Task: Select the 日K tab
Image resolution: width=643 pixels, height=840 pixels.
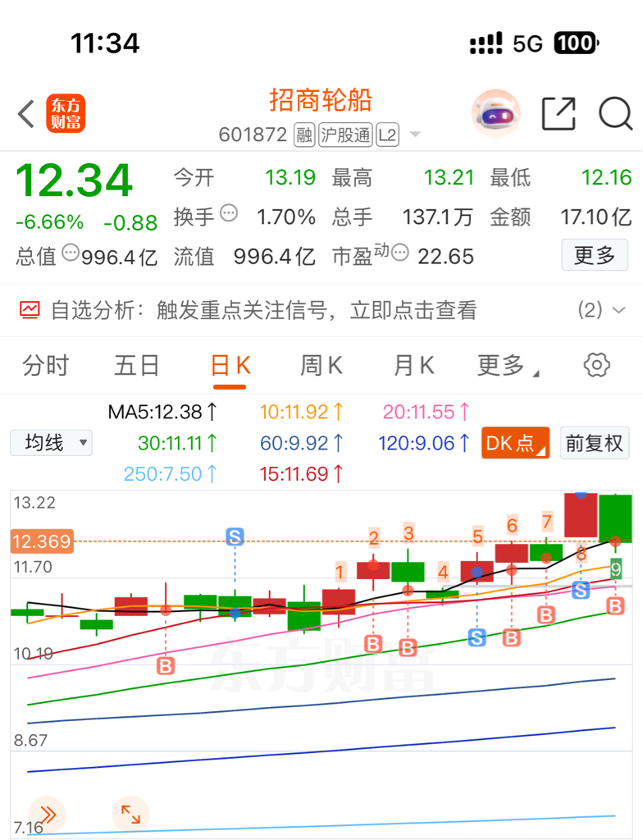Action: pyautogui.click(x=230, y=366)
